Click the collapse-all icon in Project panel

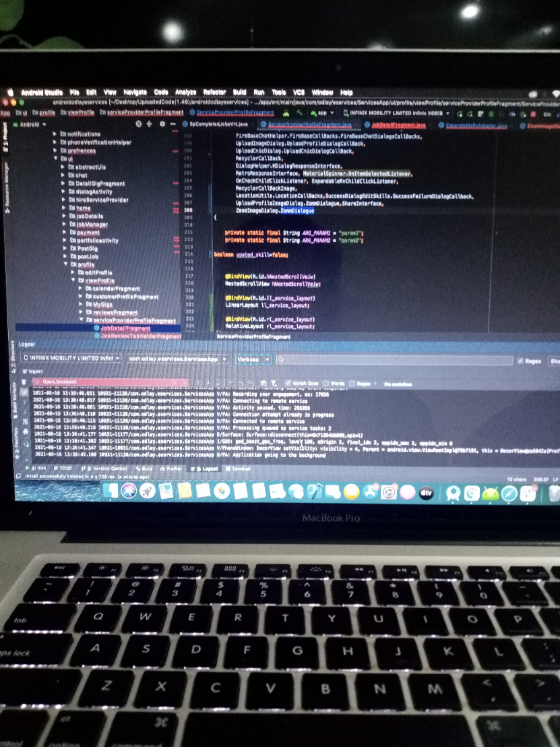click(x=150, y=125)
